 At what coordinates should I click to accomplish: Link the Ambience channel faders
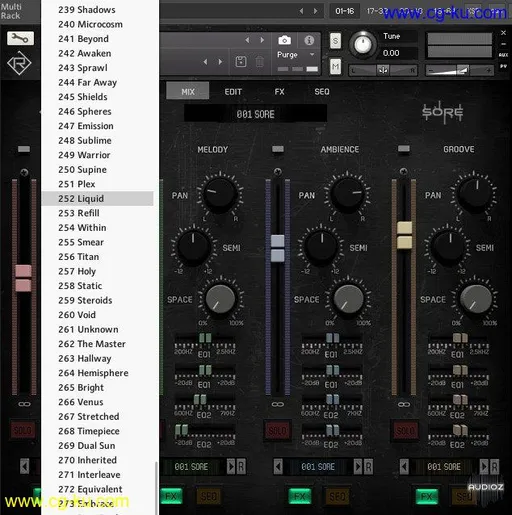click(x=278, y=404)
